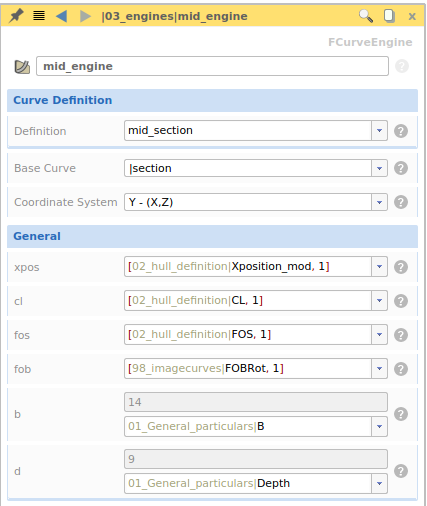This screenshot has height=506, width=427.
Task: Click the cl field referencing CL
Action: (248, 301)
